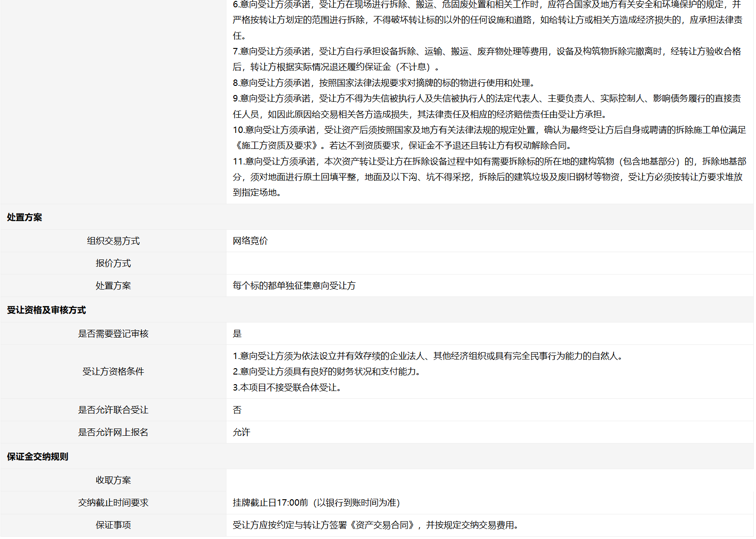Click the 报价方式 row label
The image size is (756, 539).
pyautogui.click(x=113, y=263)
